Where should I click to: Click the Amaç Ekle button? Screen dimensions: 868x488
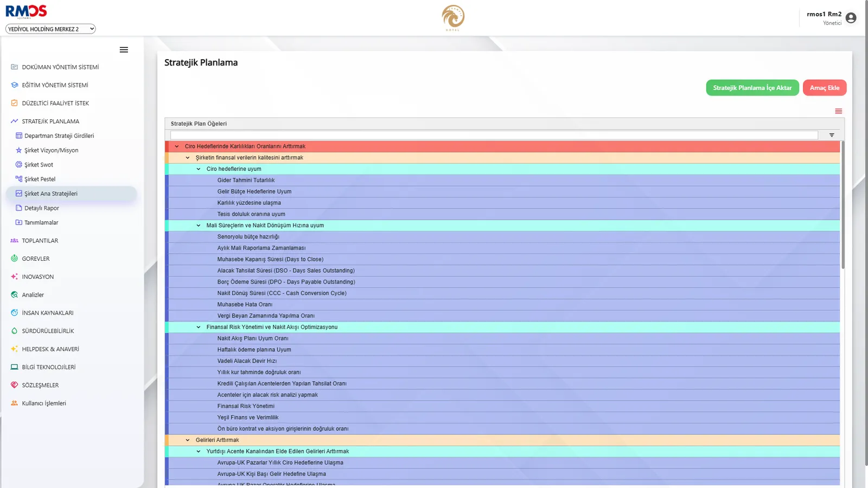pos(825,88)
